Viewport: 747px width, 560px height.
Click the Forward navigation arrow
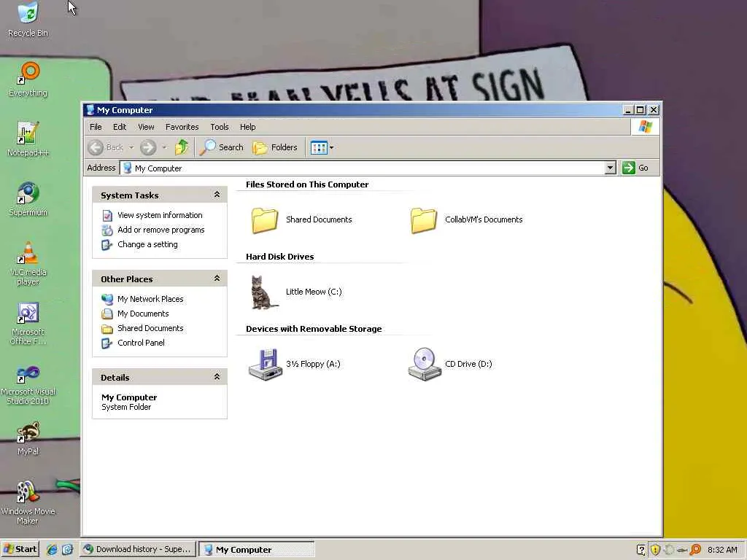click(x=148, y=147)
